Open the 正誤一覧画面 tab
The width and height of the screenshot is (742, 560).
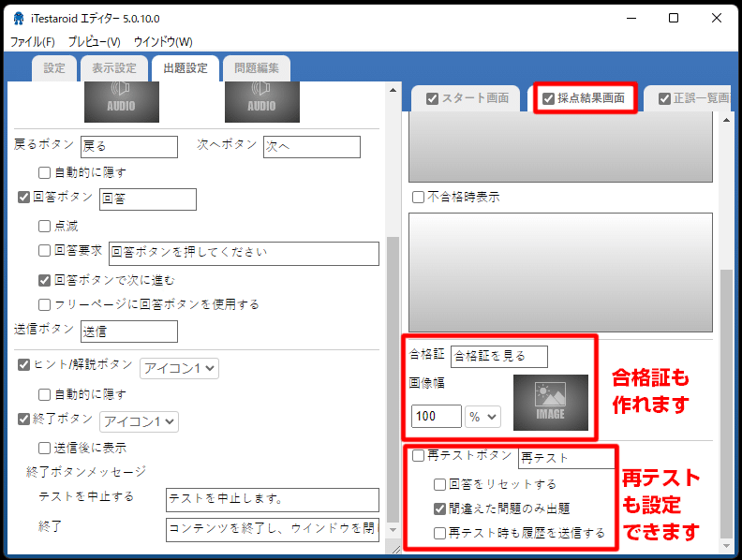click(702, 98)
